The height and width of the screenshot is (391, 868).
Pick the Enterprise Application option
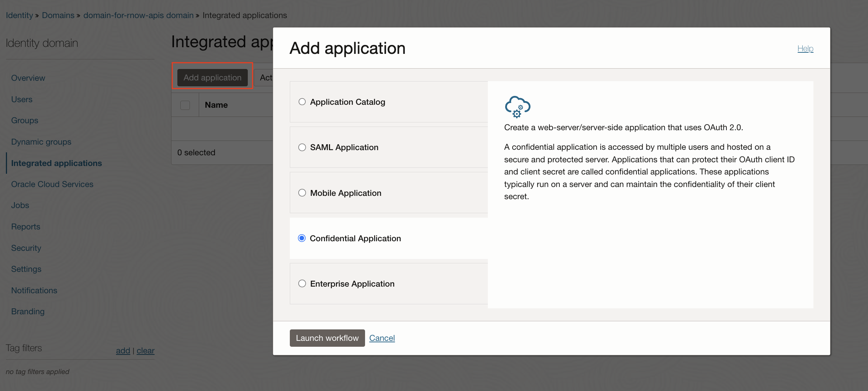pos(302,283)
